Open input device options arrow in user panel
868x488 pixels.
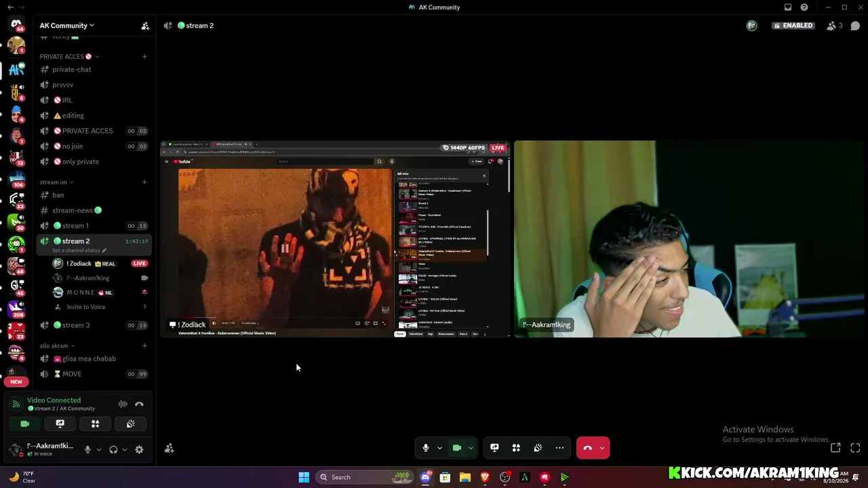tap(99, 449)
